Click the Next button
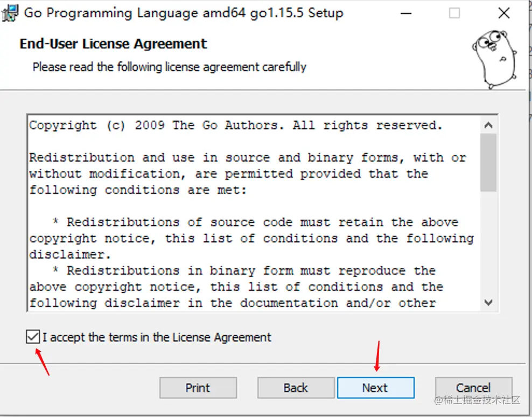This screenshot has width=532, height=417. (x=375, y=387)
